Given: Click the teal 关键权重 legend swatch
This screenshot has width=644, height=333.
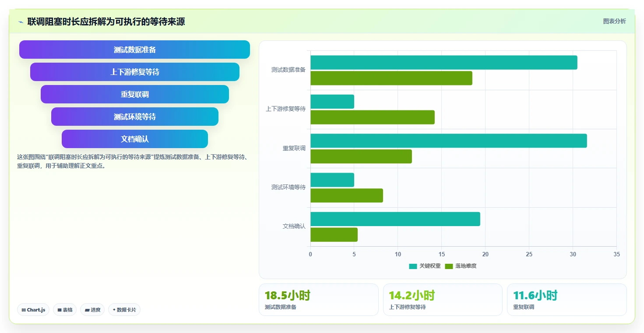Looking at the screenshot, I should [x=413, y=266].
